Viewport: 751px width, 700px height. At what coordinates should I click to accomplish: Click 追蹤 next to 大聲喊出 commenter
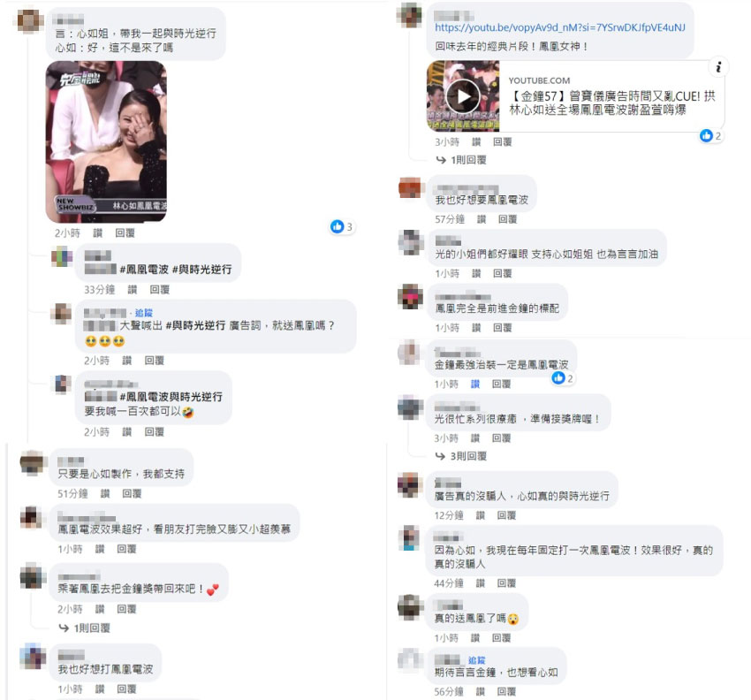coord(144,313)
